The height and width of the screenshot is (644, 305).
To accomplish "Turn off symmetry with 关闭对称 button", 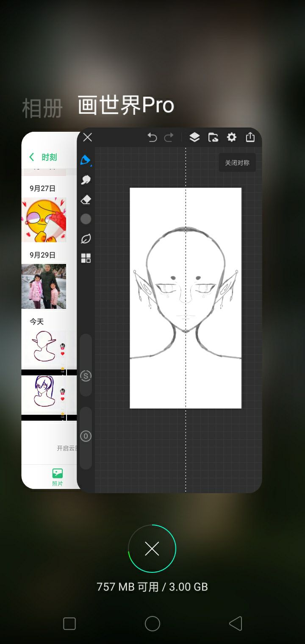I will pos(237,163).
